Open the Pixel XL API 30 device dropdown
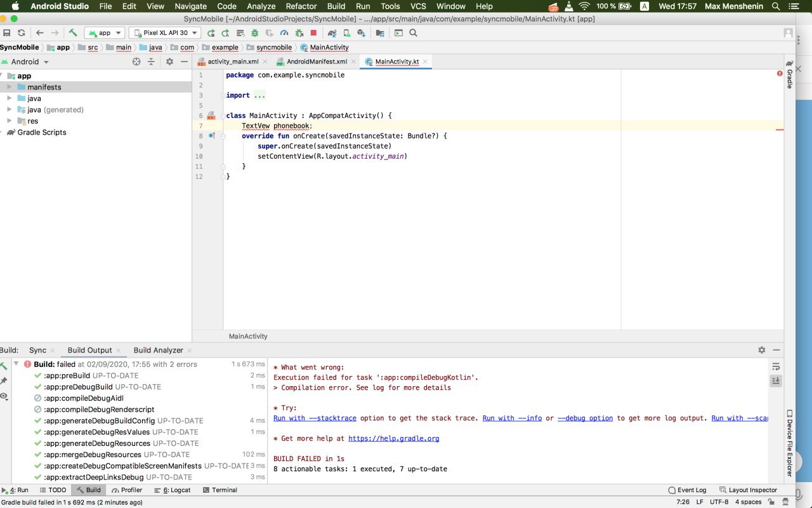 pyautogui.click(x=165, y=33)
